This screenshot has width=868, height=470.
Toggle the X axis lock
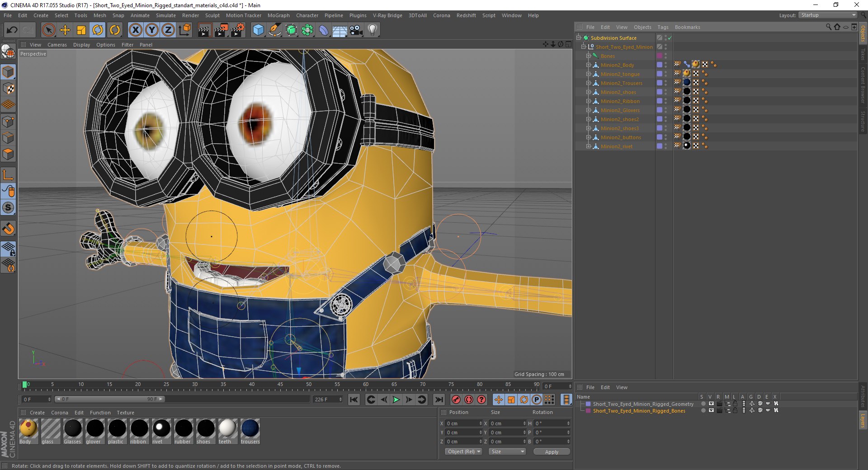click(135, 30)
